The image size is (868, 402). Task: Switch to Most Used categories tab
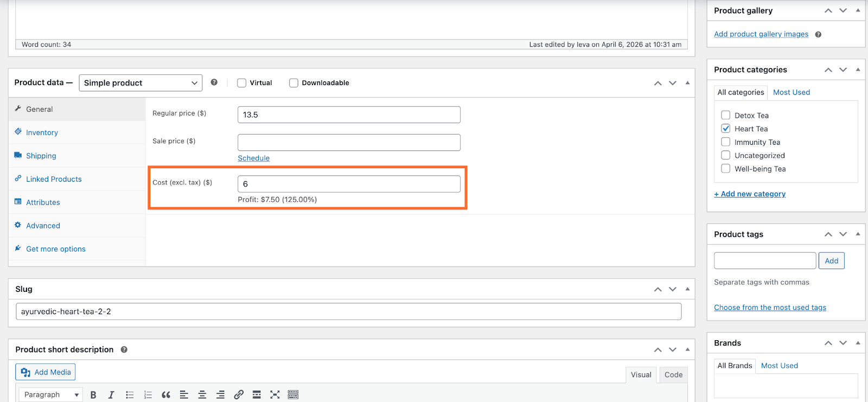[792, 92]
